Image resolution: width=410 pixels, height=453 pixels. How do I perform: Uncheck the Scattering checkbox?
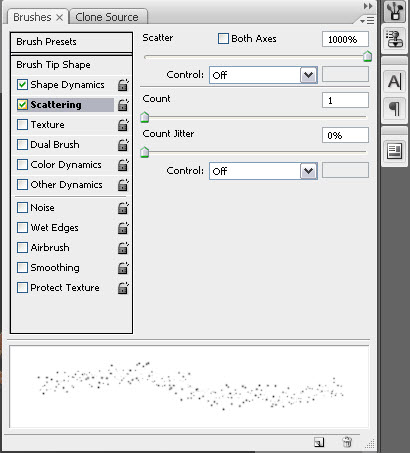(22, 105)
